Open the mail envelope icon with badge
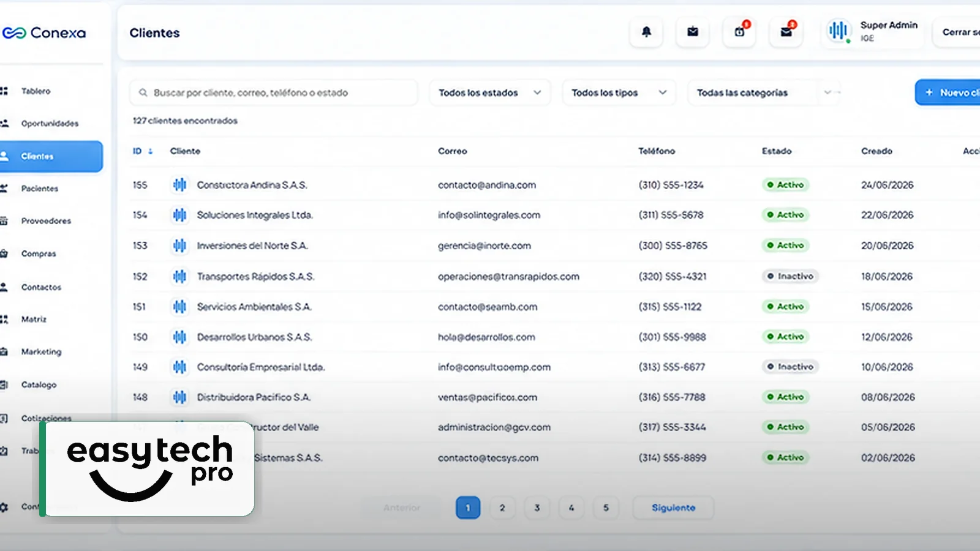 pyautogui.click(x=786, y=32)
